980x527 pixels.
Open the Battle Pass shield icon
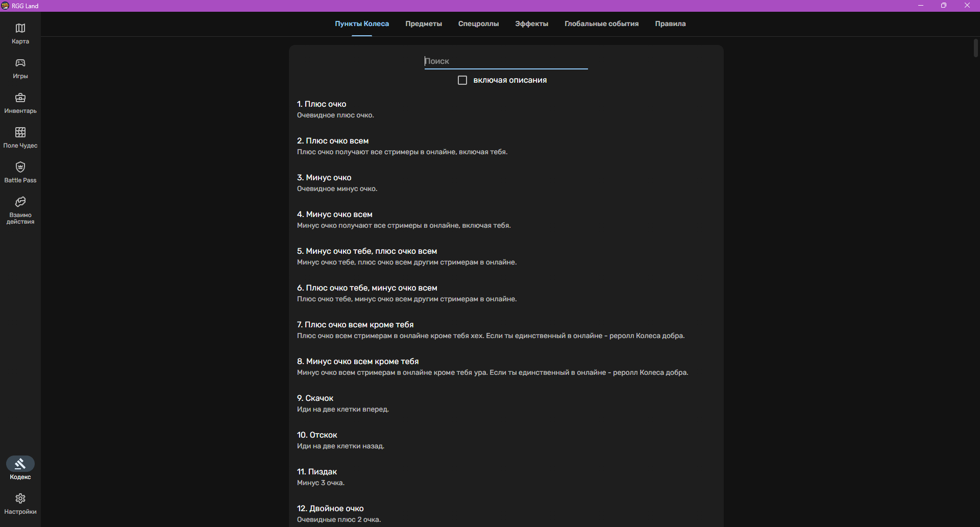point(20,167)
